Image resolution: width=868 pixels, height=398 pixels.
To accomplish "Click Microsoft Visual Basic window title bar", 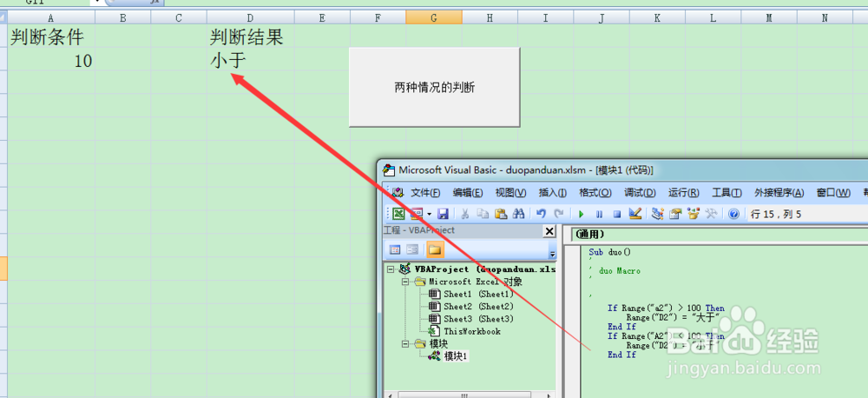I will pos(622,170).
